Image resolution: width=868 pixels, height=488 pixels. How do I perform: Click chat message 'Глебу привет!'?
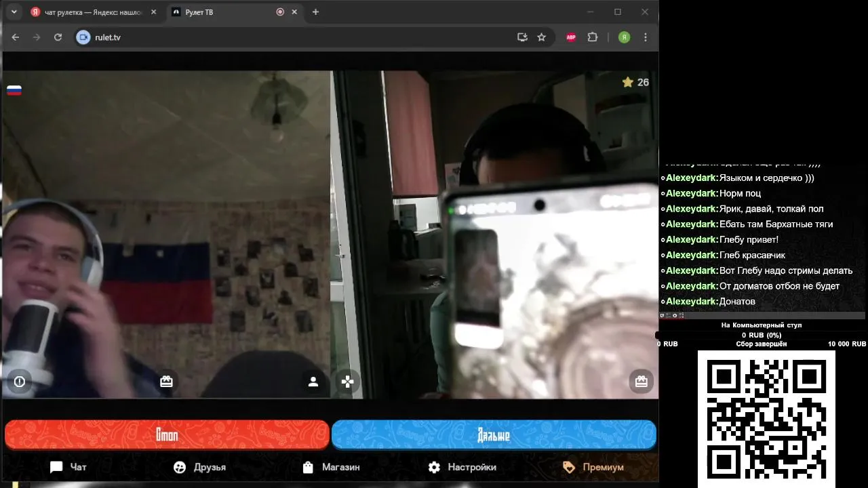[749, 239]
